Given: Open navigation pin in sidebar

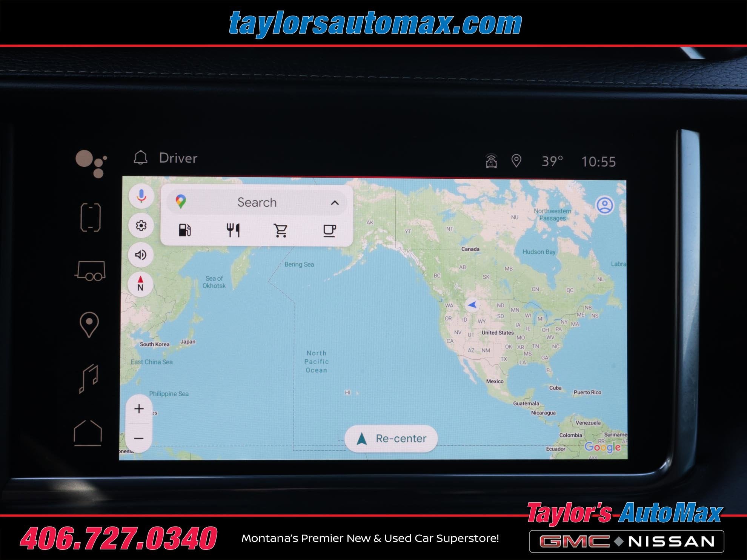Looking at the screenshot, I should pos(89,325).
